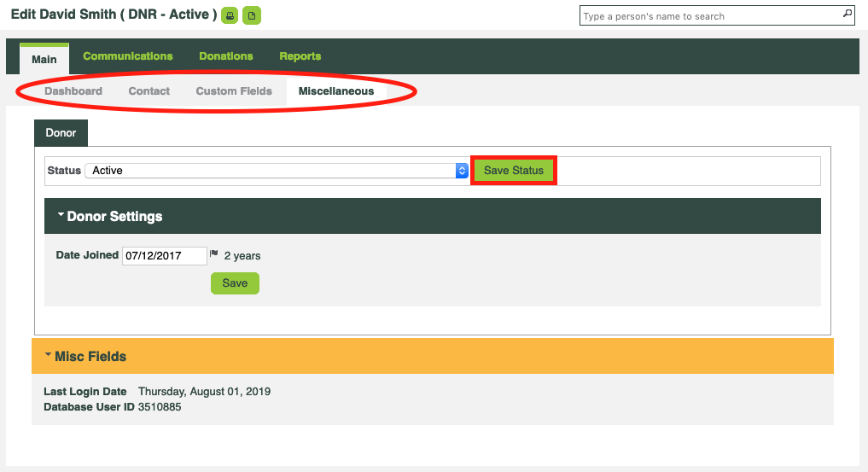Click the Edit David Smith page title
The image size is (868, 472).
point(114,15)
